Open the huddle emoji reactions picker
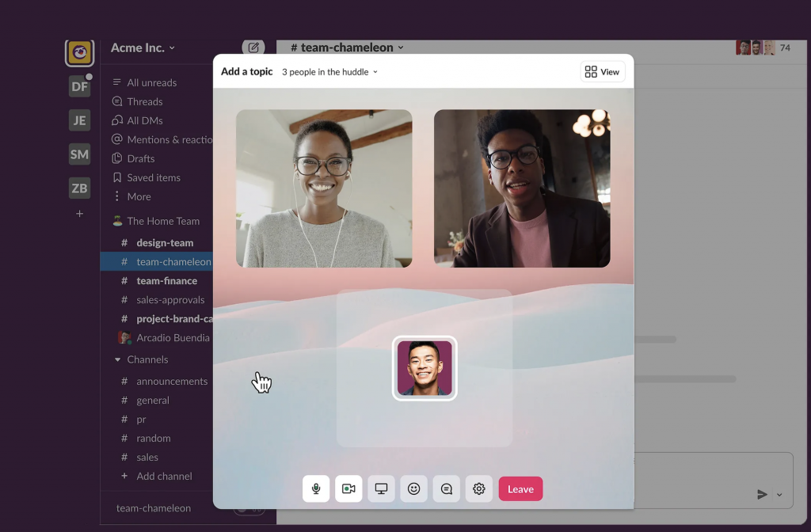 pos(413,488)
